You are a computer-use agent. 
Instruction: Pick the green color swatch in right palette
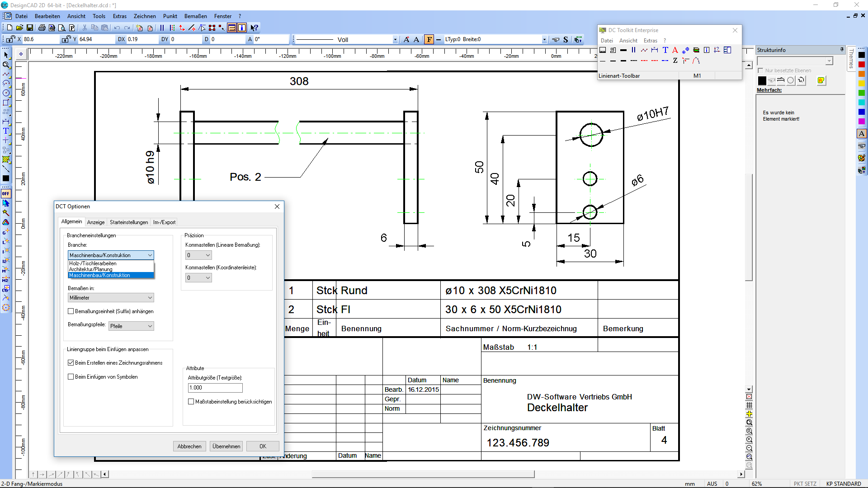(862, 93)
